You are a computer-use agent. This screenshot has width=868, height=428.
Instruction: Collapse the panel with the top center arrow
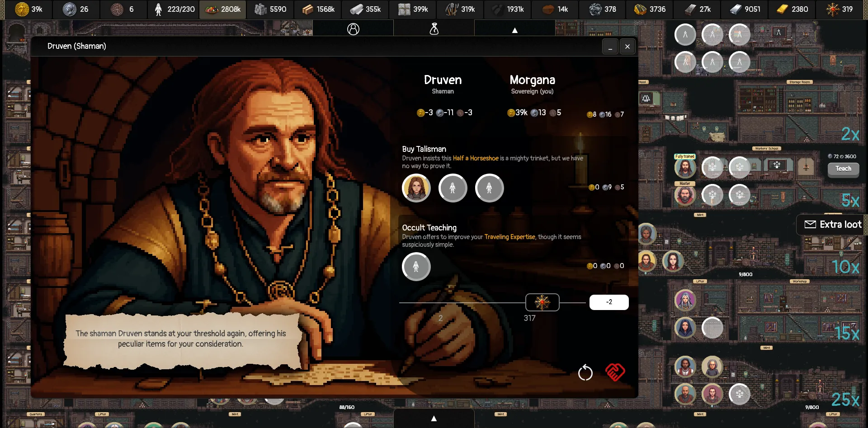514,31
